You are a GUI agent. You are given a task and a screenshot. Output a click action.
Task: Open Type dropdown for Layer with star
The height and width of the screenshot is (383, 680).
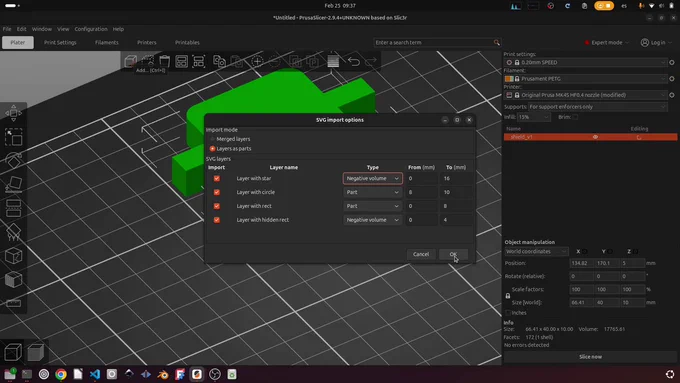[x=373, y=178]
